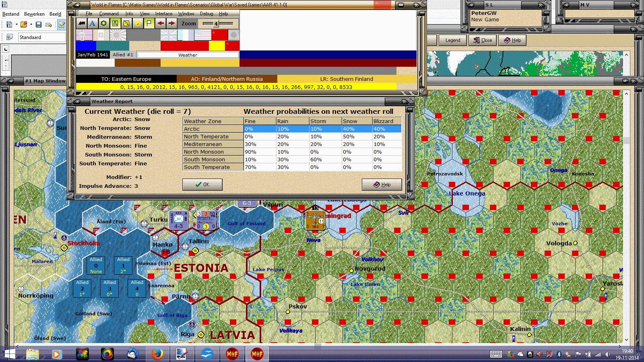Image resolution: width=644 pixels, height=362 pixels.
Task: Select the German flag in the country bar
Action: point(84,35)
